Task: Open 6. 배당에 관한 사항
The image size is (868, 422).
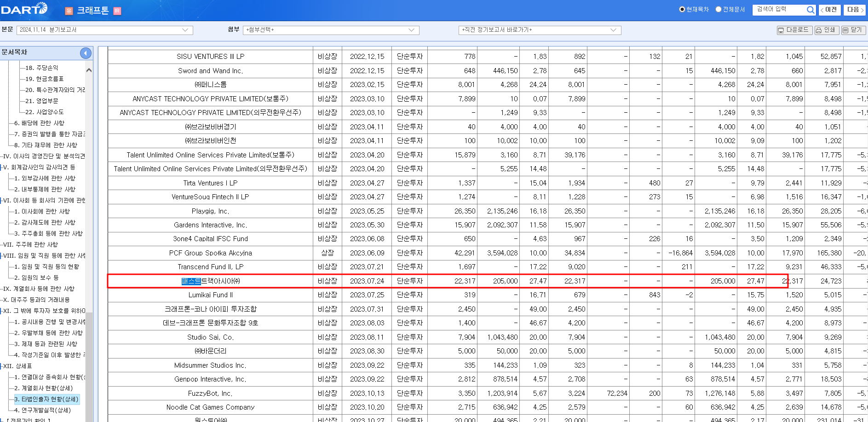Action: coord(39,123)
